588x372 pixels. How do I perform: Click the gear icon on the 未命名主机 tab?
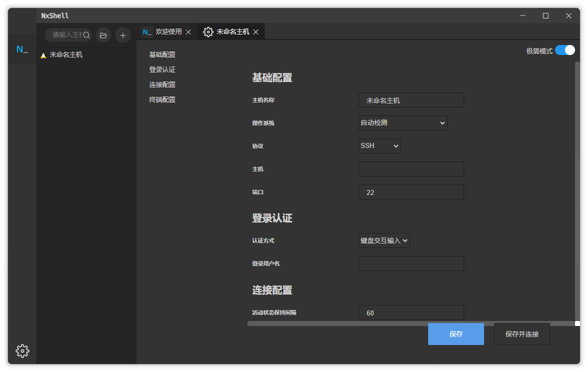pos(208,31)
